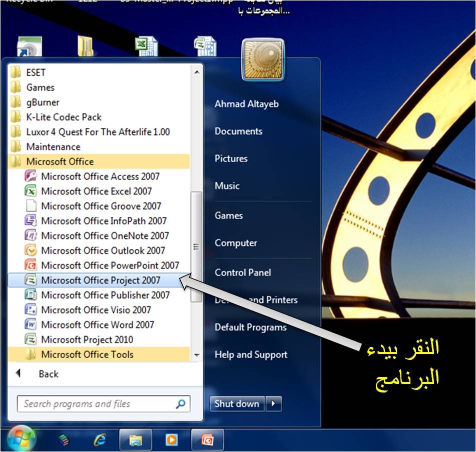Click the Search programs and files box

(104, 404)
